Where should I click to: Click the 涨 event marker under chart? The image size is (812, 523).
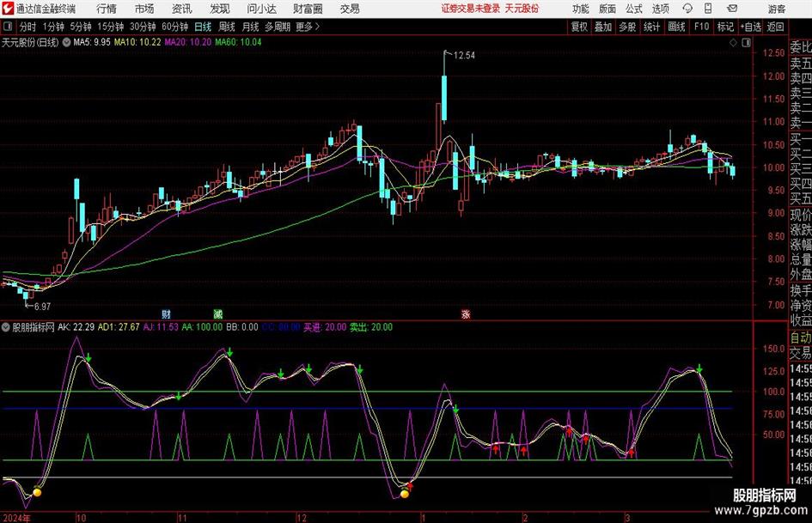coord(466,313)
